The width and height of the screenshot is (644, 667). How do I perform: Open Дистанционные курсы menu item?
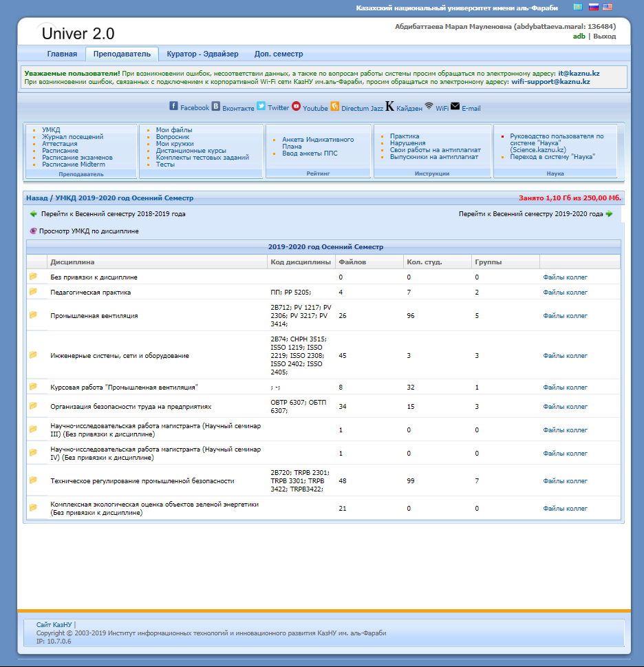tap(191, 151)
